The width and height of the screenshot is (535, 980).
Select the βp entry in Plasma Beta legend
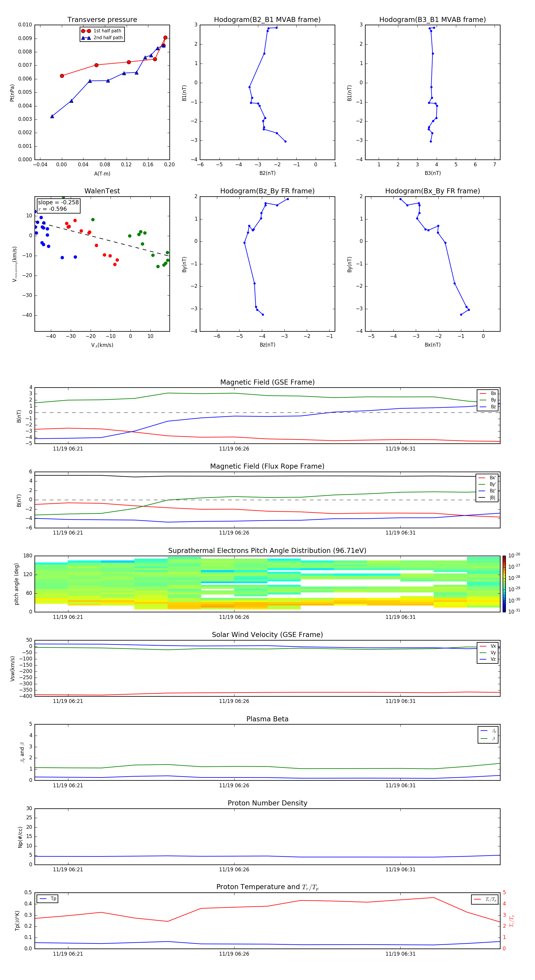[x=488, y=731]
